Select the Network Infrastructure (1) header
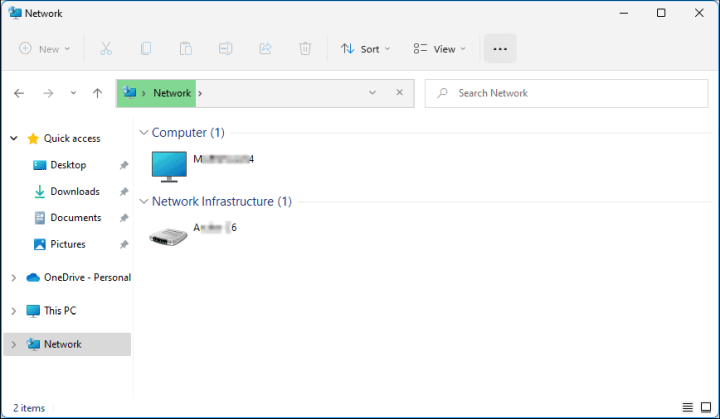 222,202
